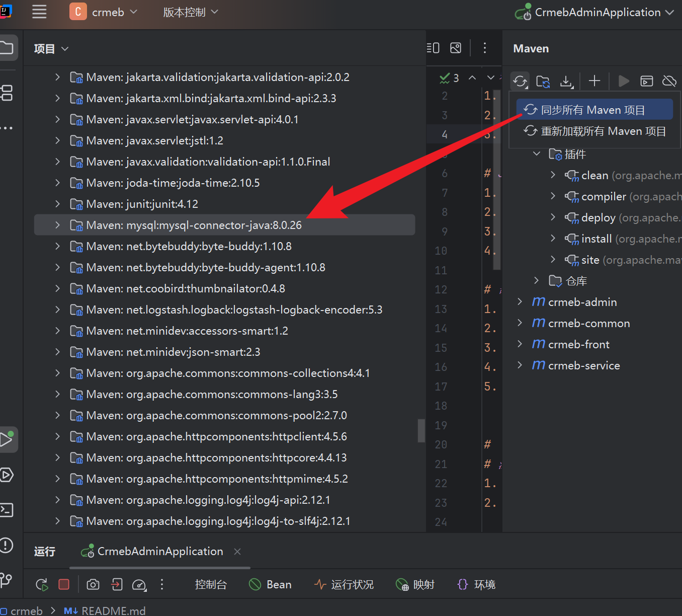Viewport: 682px width, 616px height.
Task: Click generate sources and update folders icon
Action: [543, 81]
